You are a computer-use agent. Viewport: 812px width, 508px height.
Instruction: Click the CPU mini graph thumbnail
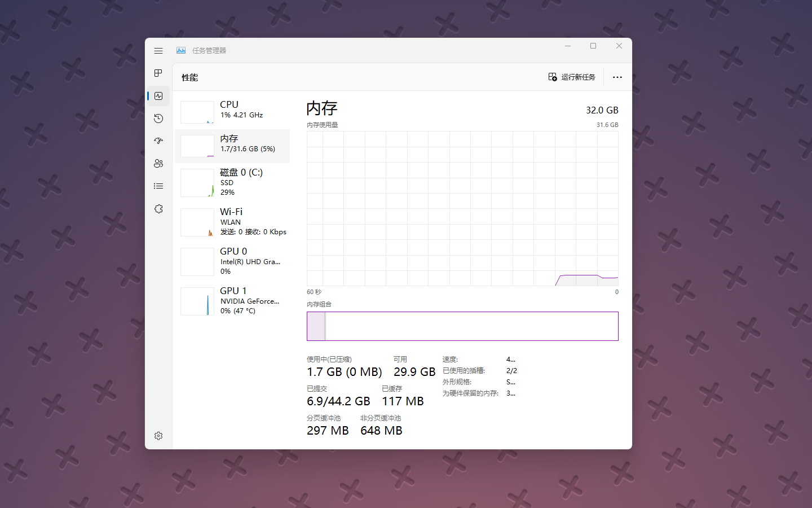tap(197, 112)
